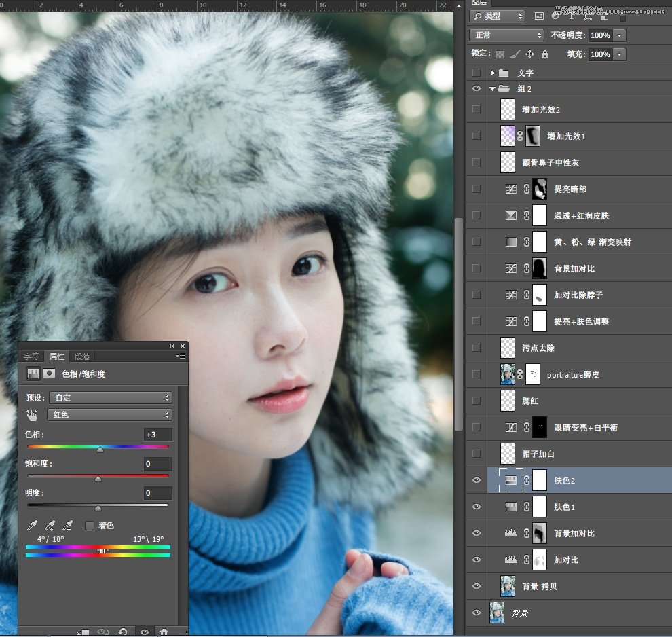672x637 pixels.
Task: Click the 色相 value input field
Action: pyautogui.click(x=157, y=435)
